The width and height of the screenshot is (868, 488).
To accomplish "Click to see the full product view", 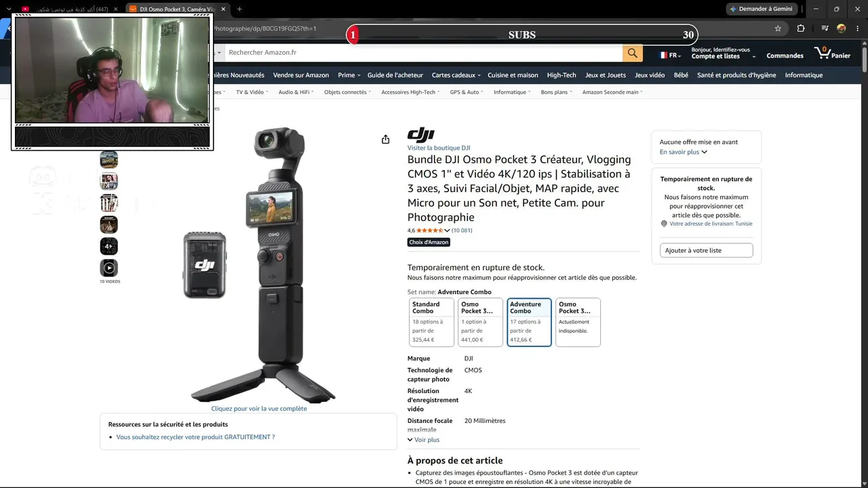I will pos(259,409).
